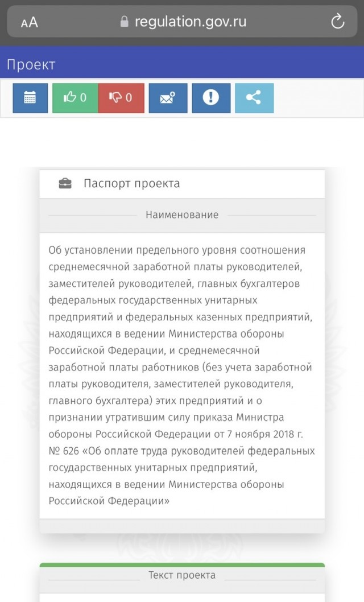Click the thumbs-up approval icon
This screenshot has height=602, width=364.
71,97
